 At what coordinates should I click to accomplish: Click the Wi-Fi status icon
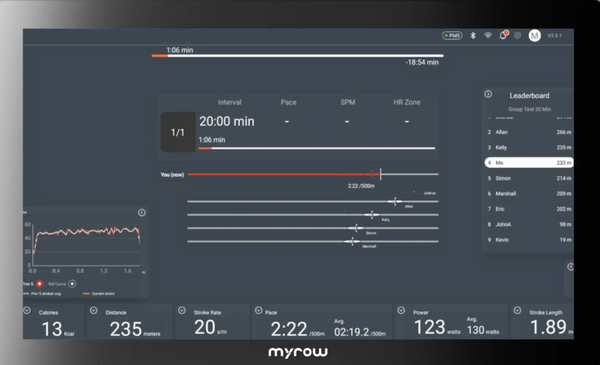coord(488,36)
